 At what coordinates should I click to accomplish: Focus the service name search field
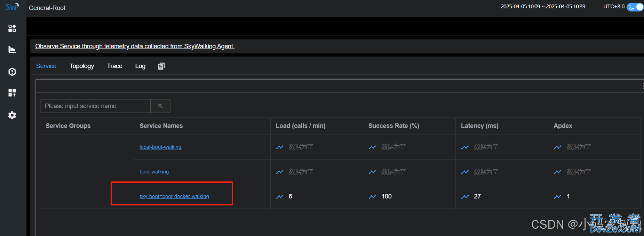click(x=95, y=106)
